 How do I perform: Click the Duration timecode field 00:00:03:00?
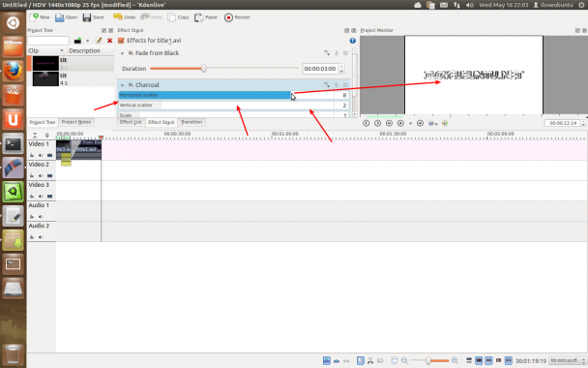[320, 69]
